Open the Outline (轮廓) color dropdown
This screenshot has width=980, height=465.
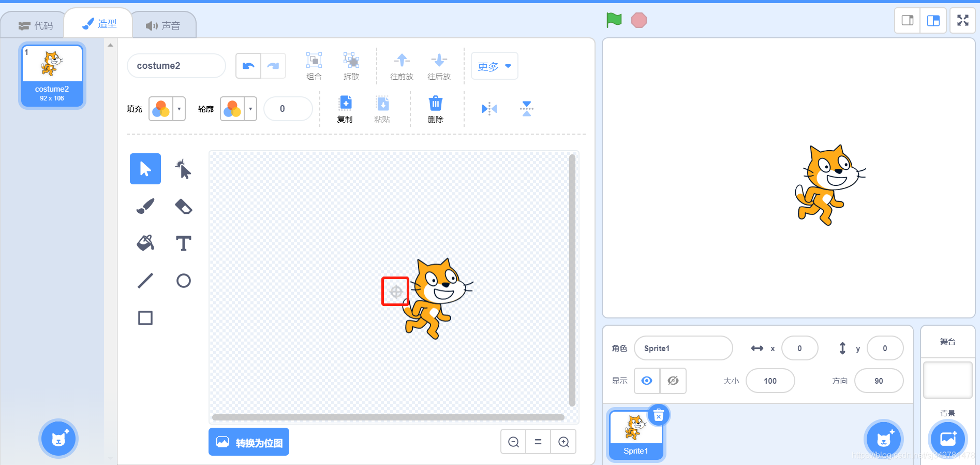[x=239, y=109]
